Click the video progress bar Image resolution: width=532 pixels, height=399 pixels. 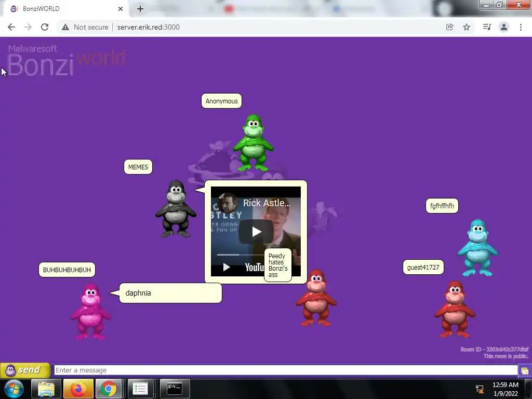click(x=240, y=255)
